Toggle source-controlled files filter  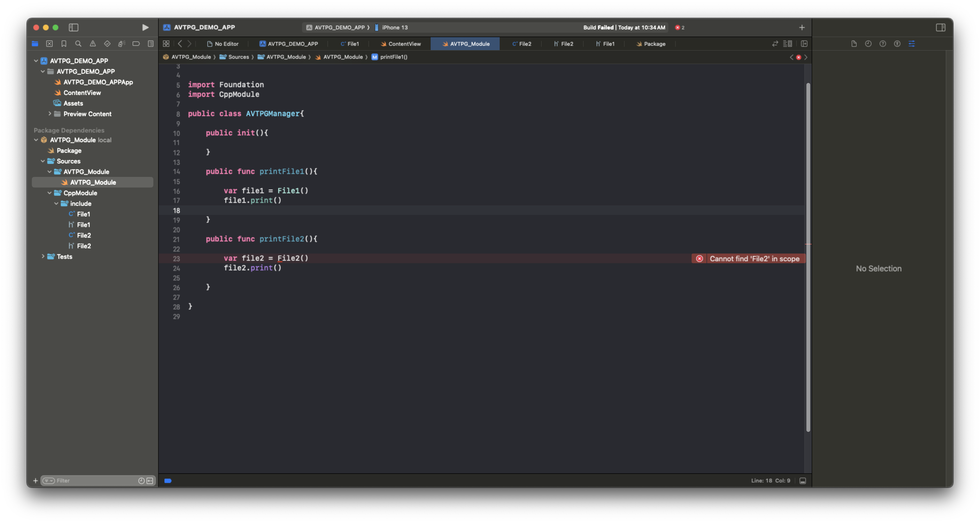pos(150,481)
